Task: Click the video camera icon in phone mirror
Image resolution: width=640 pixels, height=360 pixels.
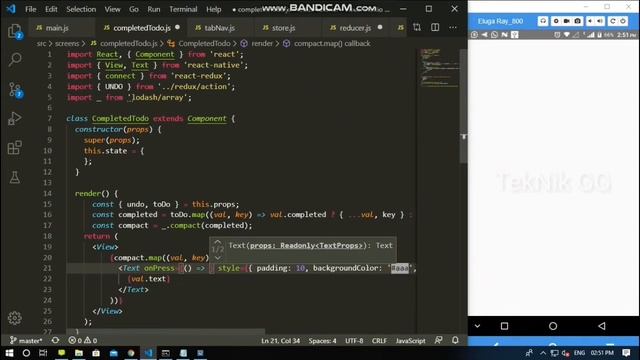Action: pos(567,21)
